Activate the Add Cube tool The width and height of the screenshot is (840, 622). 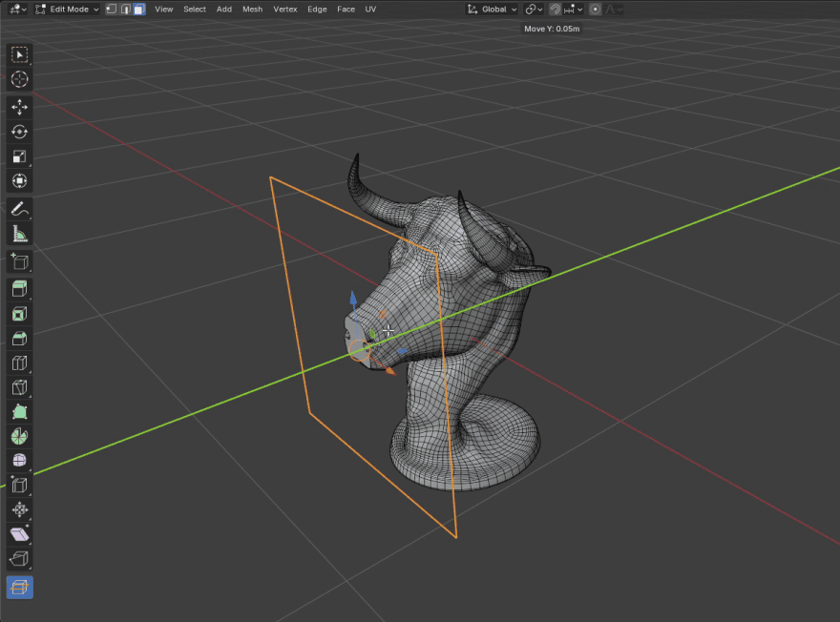click(x=19, y=261)
